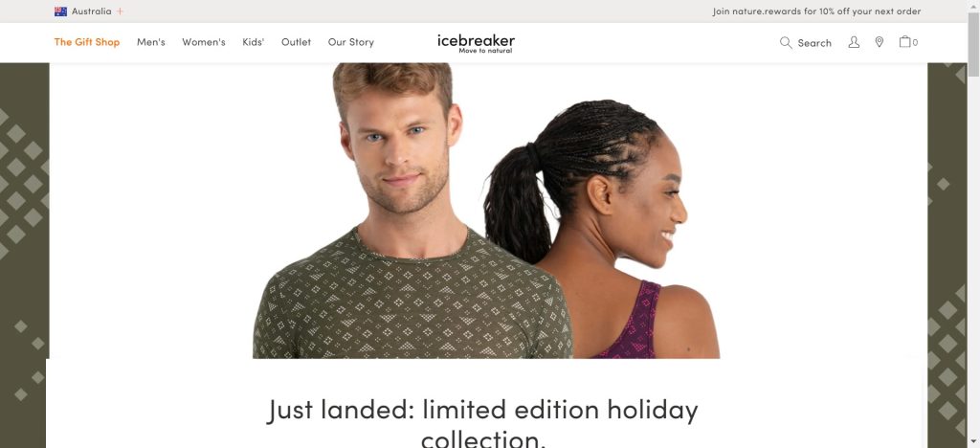Open the shopping bag cart icon
The width and height of the screenshot is (980, 448).
pyautogui.click(x=904, y=41)
